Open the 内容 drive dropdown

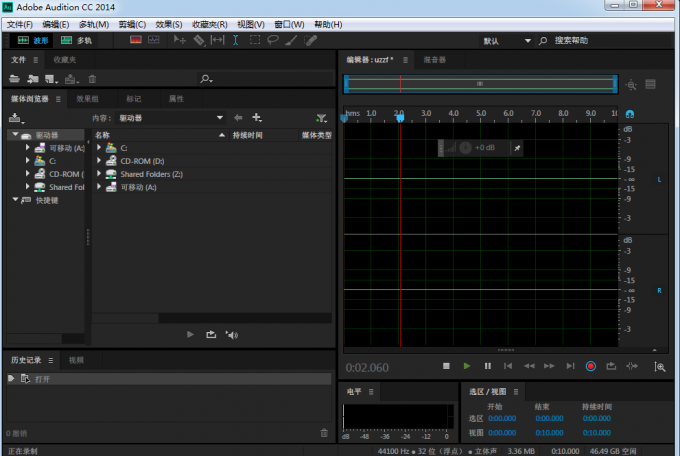click(x=171, y=118)
